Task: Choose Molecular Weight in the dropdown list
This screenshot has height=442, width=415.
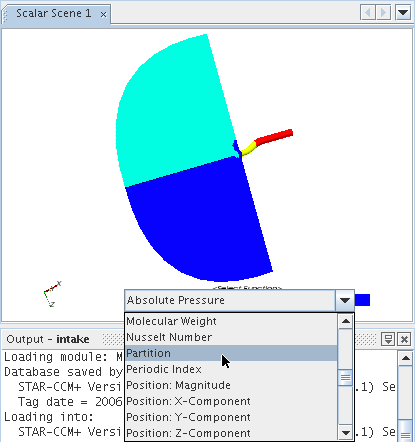Action: coord(231,321)
